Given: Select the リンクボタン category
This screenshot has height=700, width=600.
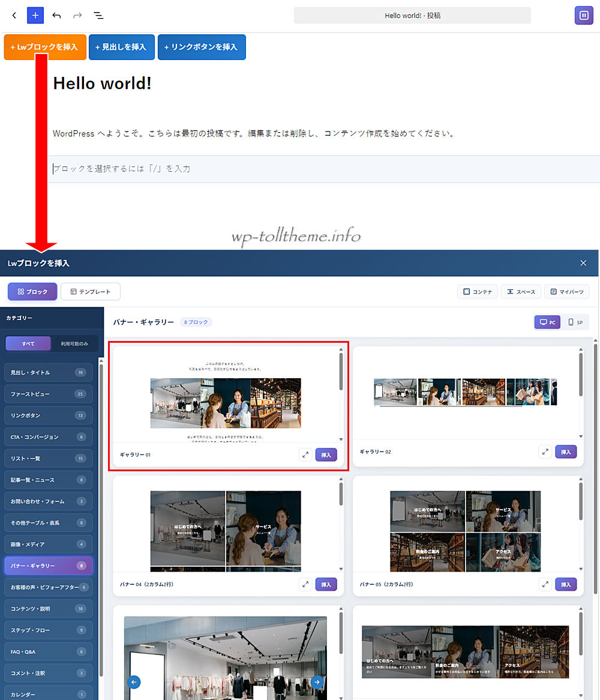Looking at the screenshot, I should tap(49, 415).
